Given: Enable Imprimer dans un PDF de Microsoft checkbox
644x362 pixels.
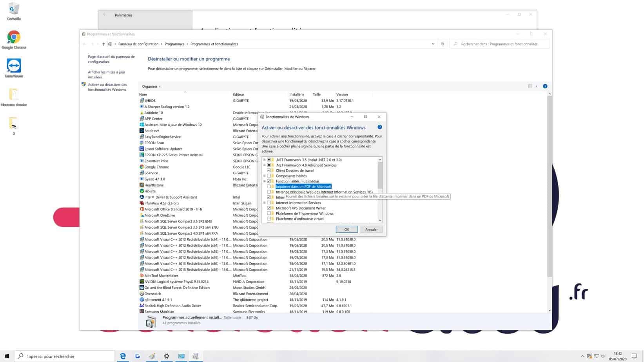Looking at the screenshot, I should coord(269,187).
